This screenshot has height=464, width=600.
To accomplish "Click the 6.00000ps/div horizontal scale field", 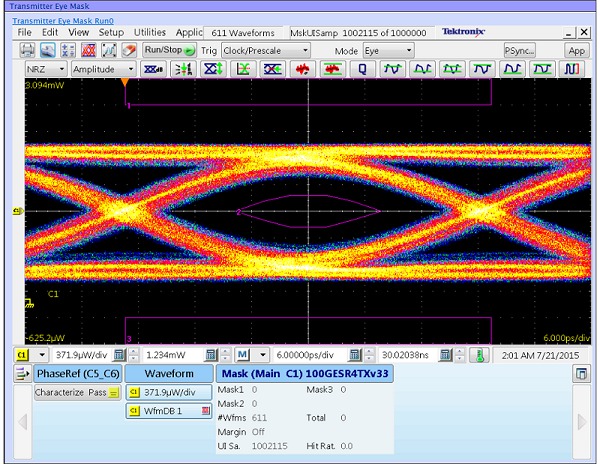I will coord(304,355).
